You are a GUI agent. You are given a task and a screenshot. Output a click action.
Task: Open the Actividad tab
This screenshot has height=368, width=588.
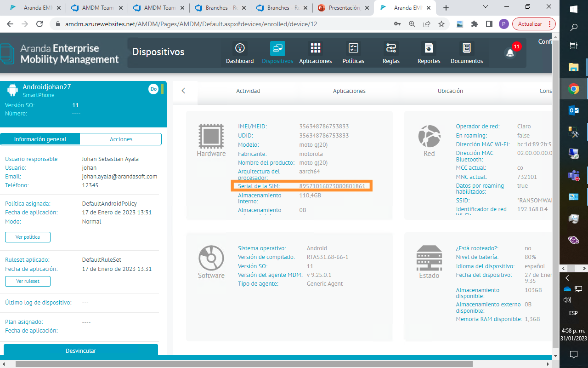[x=248, y=91]
